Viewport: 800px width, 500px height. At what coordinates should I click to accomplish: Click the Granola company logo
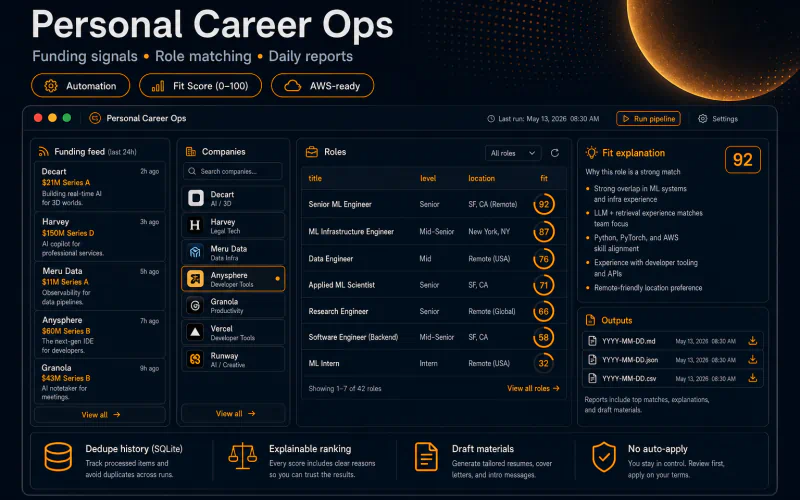pos(195,305)
